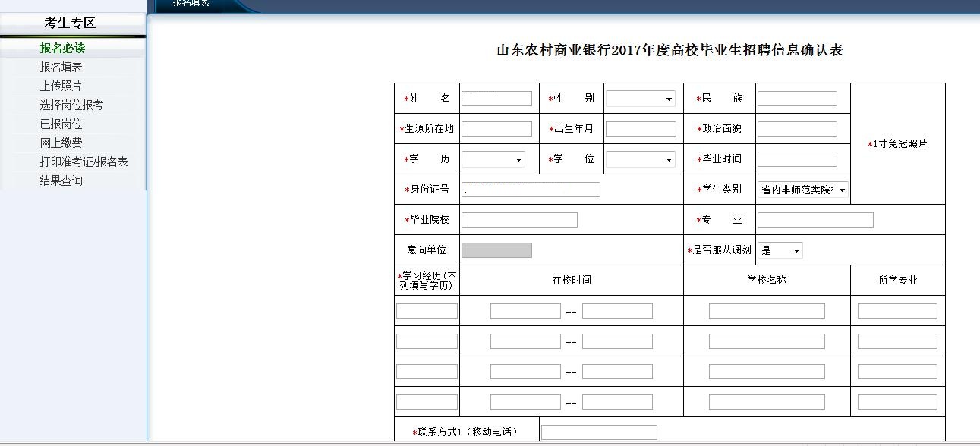Focus the 专业 input beside 毕业院校
980x446 pixels.
click(x=815, y=220)
